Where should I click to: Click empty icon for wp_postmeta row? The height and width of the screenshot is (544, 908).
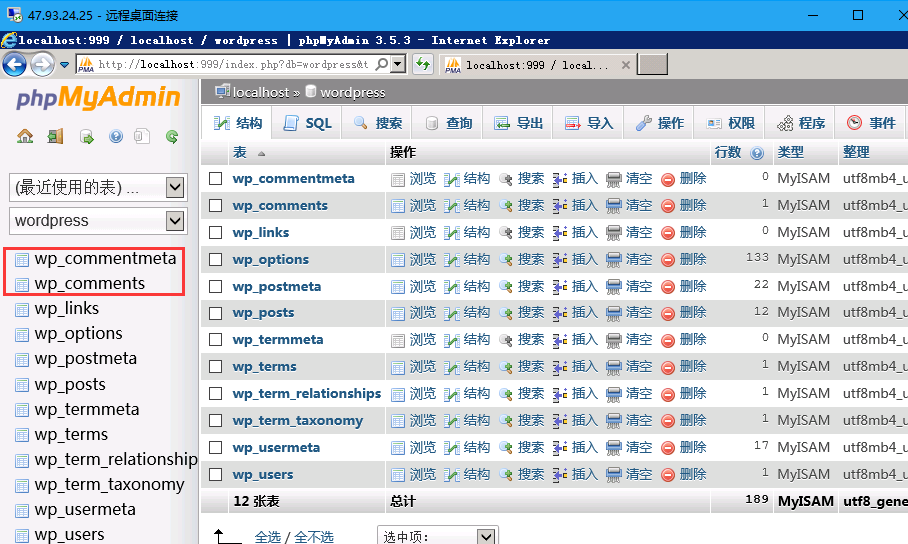[614, 287]
